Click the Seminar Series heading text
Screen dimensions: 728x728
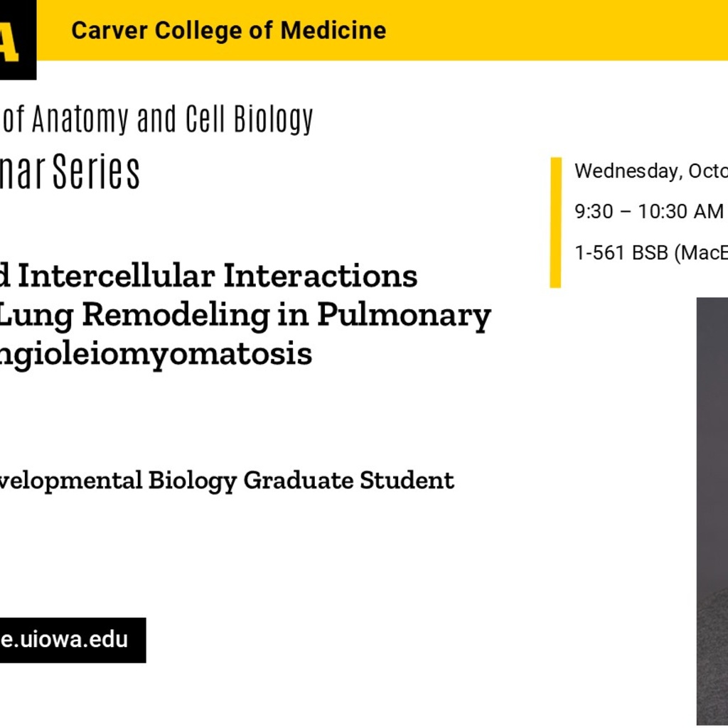click(70, 172)
